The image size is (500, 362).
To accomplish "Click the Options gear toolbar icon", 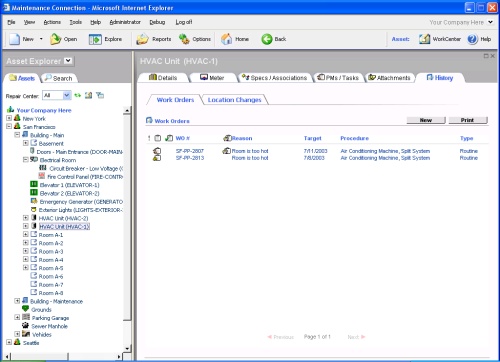I will (184, 39).
